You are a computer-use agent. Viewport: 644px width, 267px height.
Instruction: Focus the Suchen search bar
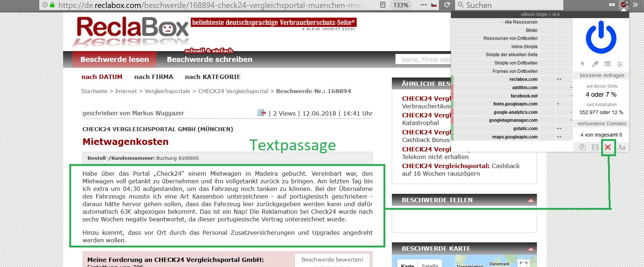pyautogui.click(x=509, y=5)
